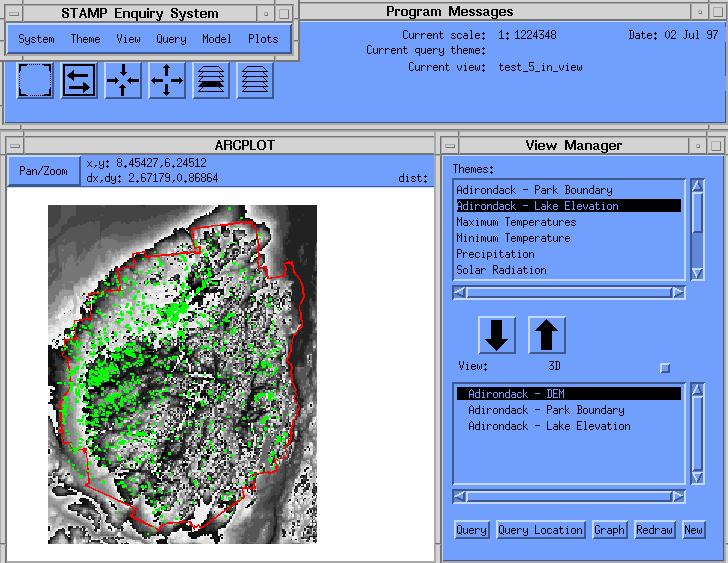
Task: Select Minimum Temperature theme
Action: coord(568,238)
